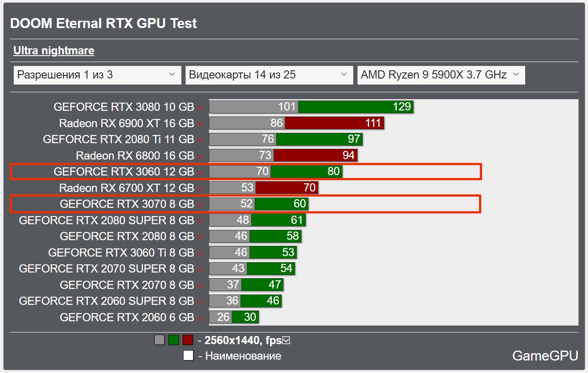This screenshot has height=373, width=588.
Task: Click the GEFORCE RTX 2060 SUPER 8 GB label
Action: pos(106,301)
